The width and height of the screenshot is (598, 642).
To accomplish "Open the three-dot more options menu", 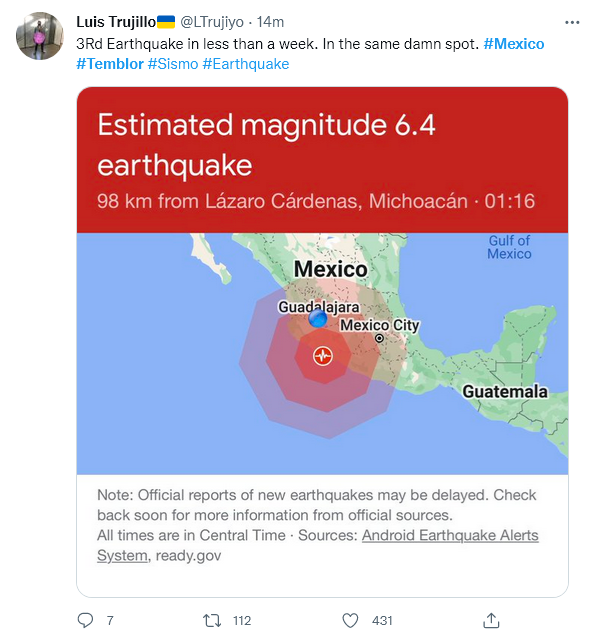I will [572, 22].
